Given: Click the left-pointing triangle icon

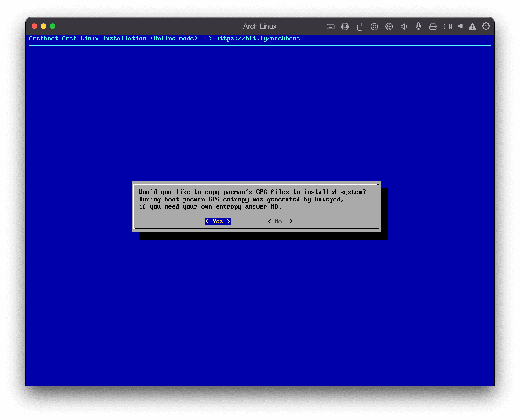Looking at the screenshot, I should tap(460, 26).
